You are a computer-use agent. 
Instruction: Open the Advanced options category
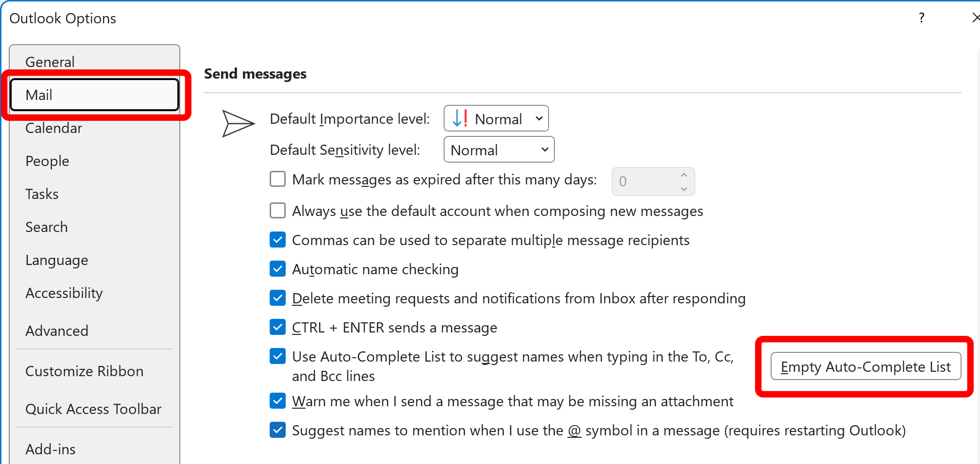(x=94, y=331)
